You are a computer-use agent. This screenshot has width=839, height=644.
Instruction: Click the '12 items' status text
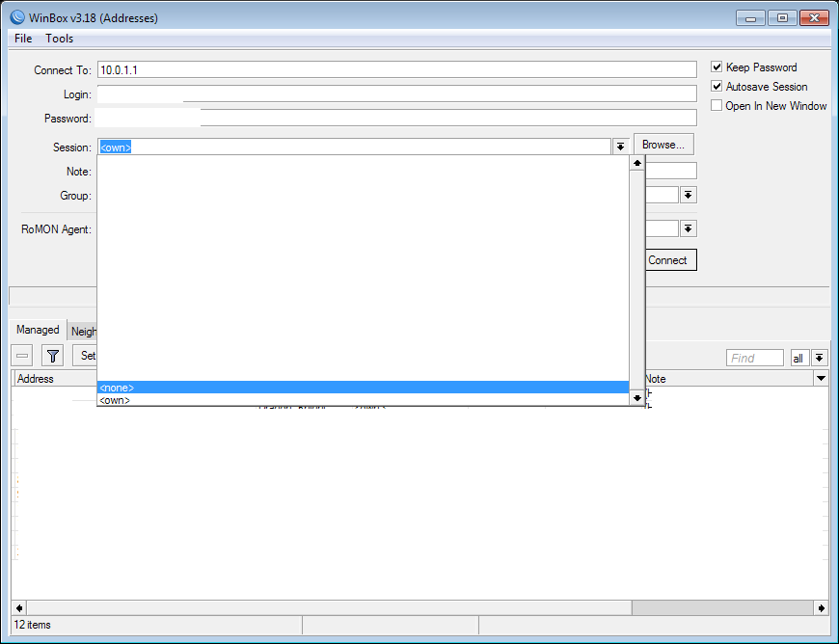32,624
